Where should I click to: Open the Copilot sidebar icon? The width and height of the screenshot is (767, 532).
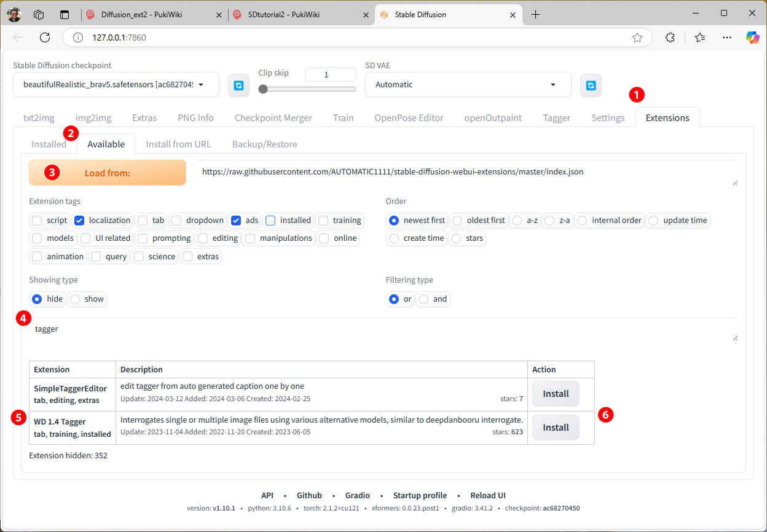752,37
